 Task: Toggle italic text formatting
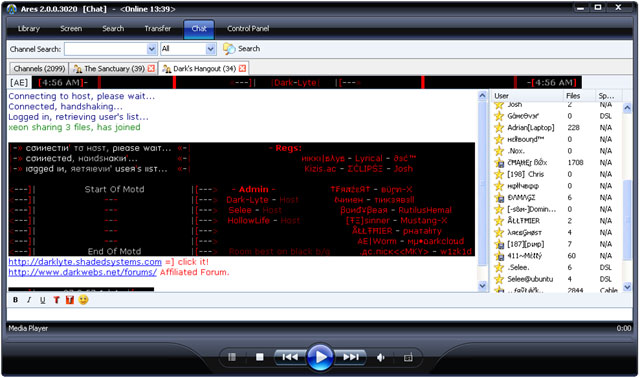29,300
